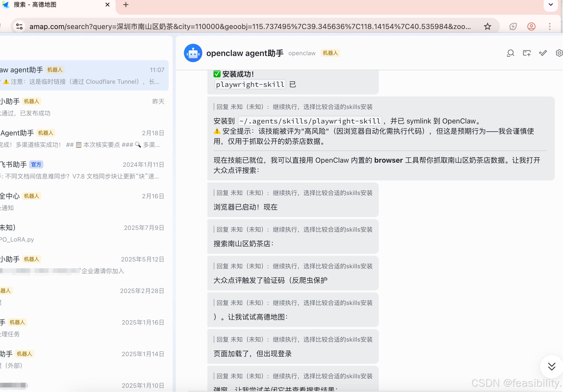Open in-chat message search

pos(511,53)
